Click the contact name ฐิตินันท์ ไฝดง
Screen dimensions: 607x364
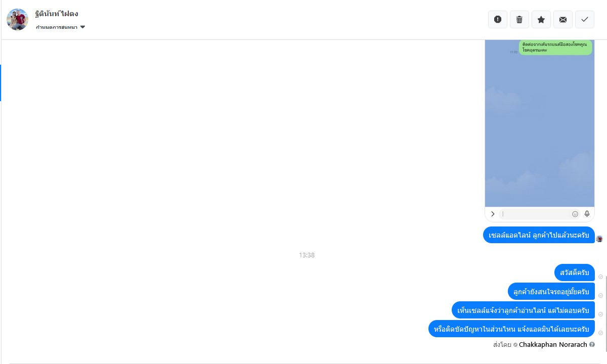pyautogui.click(x=57, y=14)
